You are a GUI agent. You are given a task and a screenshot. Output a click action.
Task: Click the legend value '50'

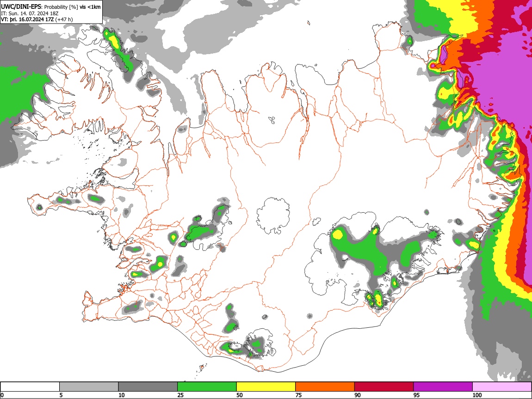pos(240,395)
